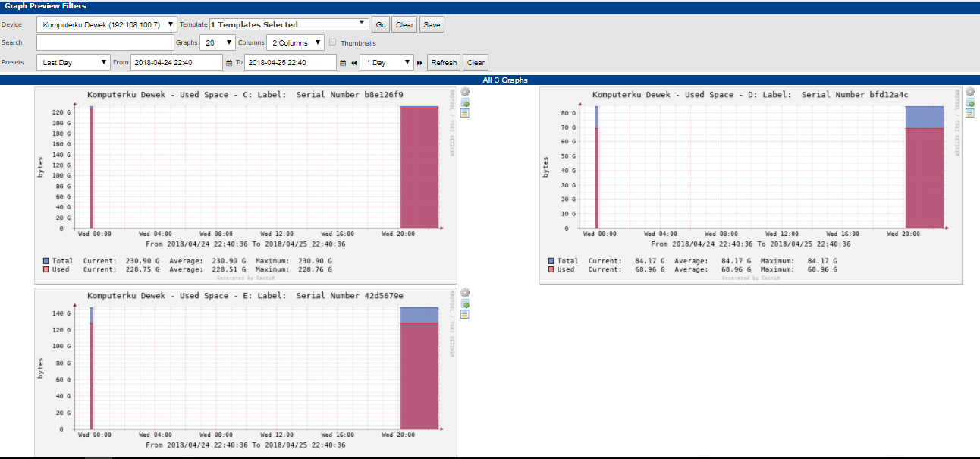Click the 'Graph Preview Filters' header title
980x459 pixels.
pos(46,6)
